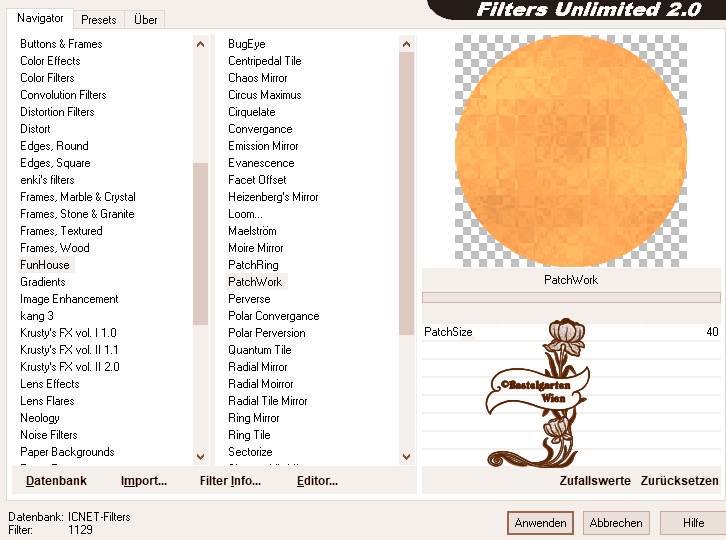Select Krusty's FX vol. I 1.0
This screenshot has height=540, width=726.
tap(68, 333)
